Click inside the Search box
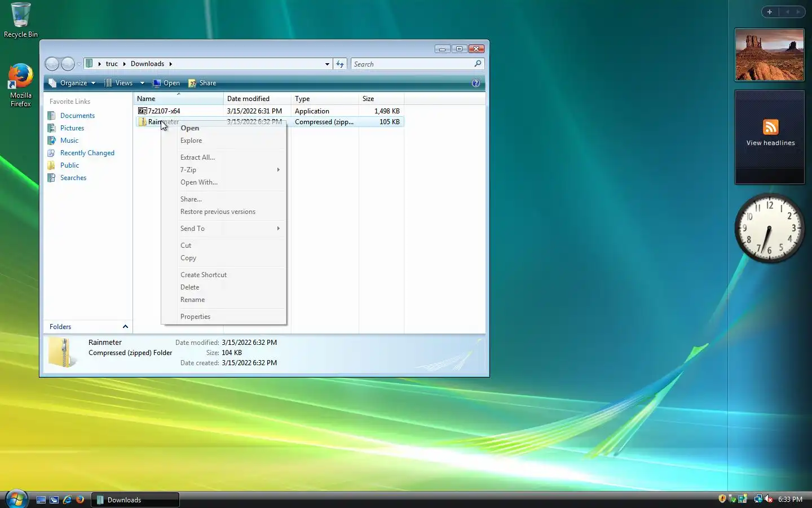This screenshot has height=508, width=812. (412, 64)
